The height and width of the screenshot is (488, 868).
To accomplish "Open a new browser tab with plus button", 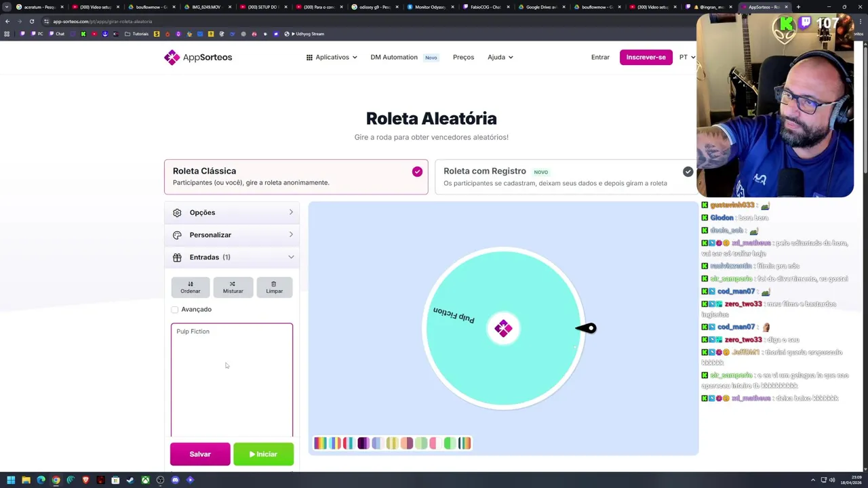I will [798, 7].
